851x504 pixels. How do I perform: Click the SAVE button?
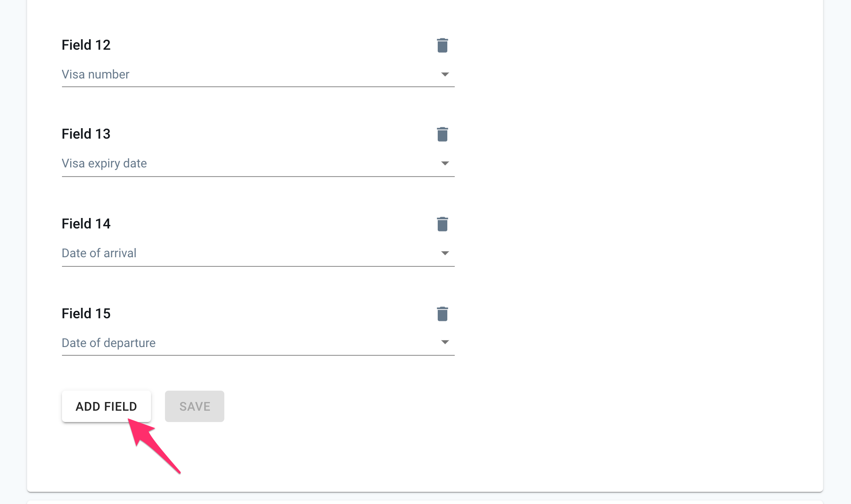pos(194,406)
